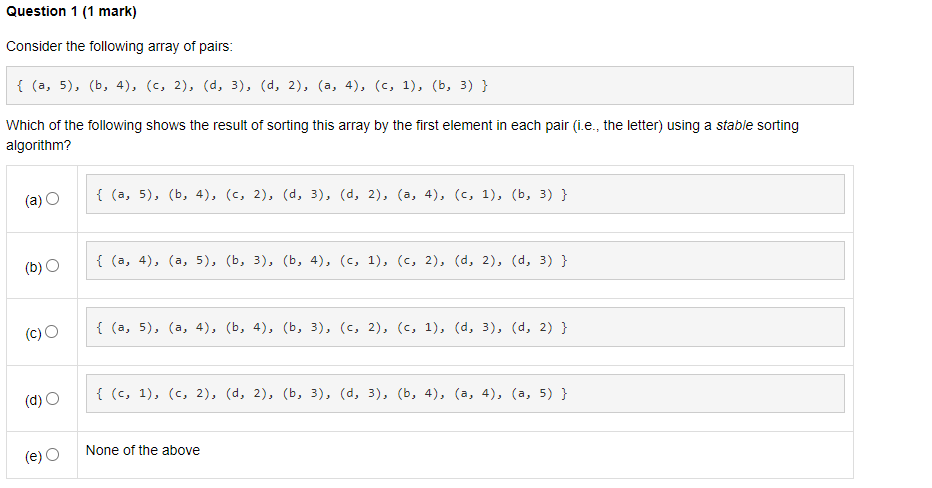Choose radio button next to option (b)

(x=52, y=266)
